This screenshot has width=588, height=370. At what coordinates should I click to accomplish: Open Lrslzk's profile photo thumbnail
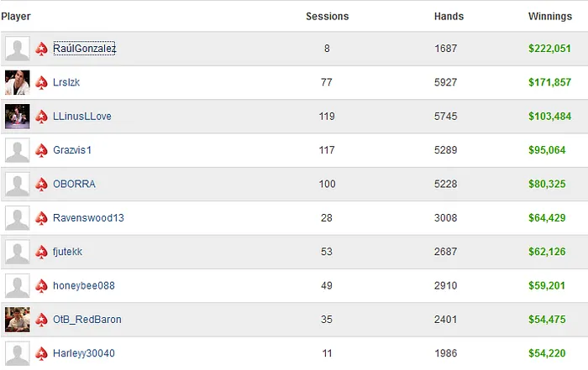18,83
